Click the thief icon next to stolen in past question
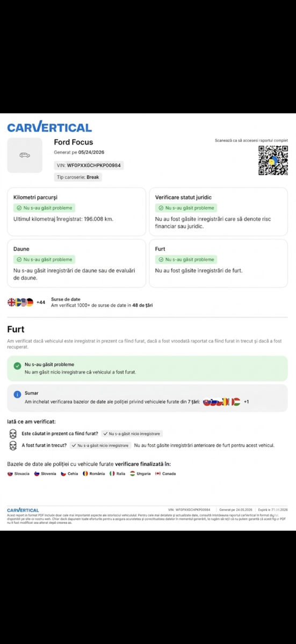296x644 pixels. point(13,445)
